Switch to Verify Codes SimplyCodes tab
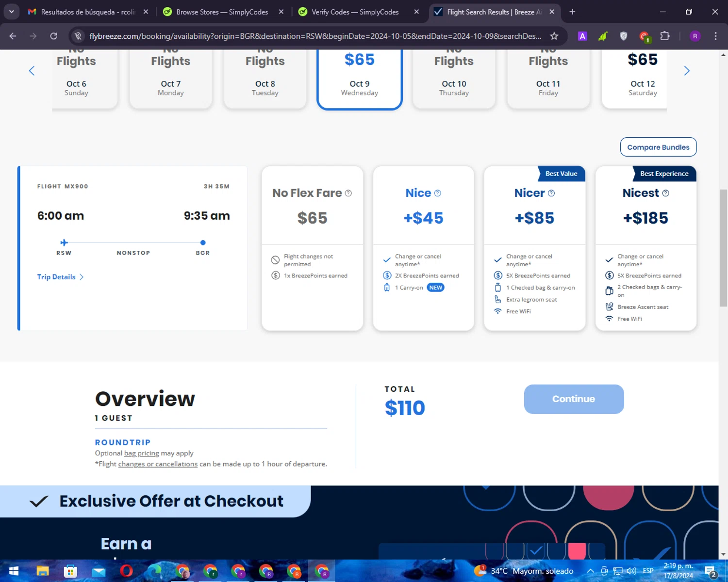This screenshot has width=728, height=582. click(358, 12)
